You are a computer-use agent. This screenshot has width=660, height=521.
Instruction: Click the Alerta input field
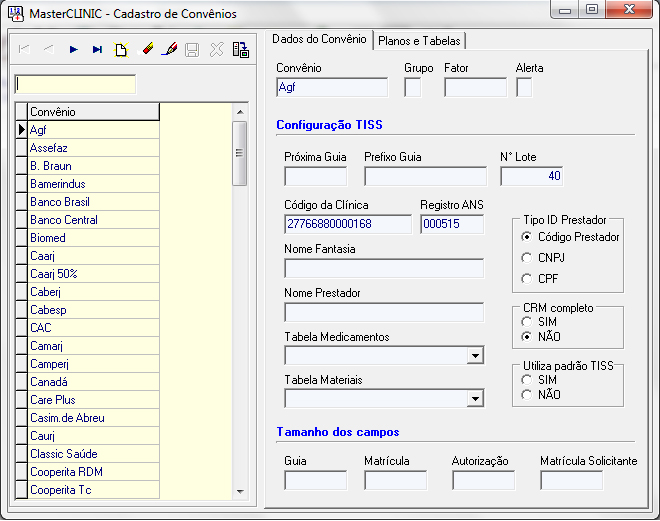[x=524, y=87]
